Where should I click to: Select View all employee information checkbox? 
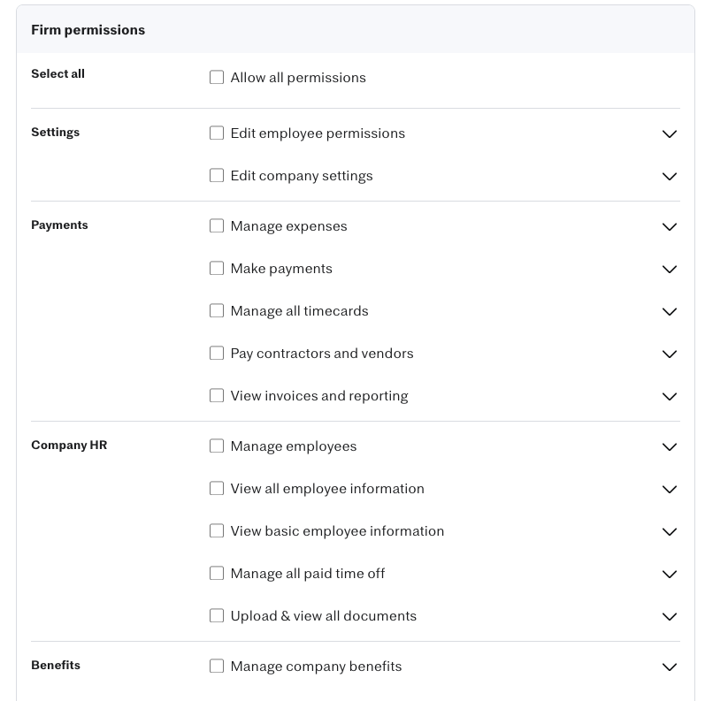[x=217, y=488]
